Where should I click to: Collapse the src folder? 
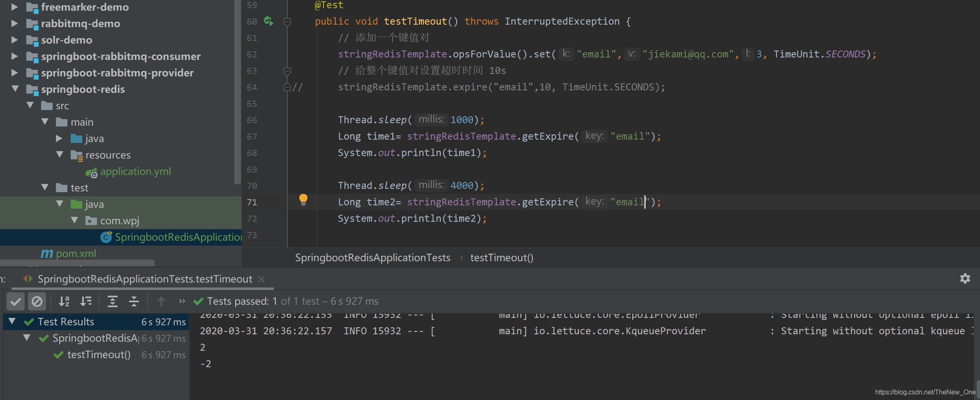[30, 105]
